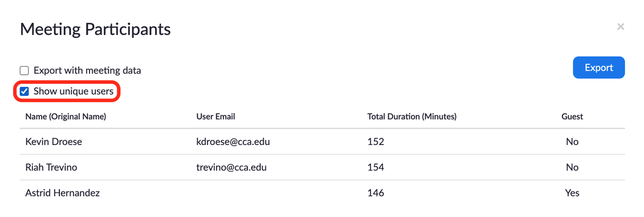This screenshot has height=217, width=644.
Task: Click the Name (Original Name) column header
Action: coord(66,116)
